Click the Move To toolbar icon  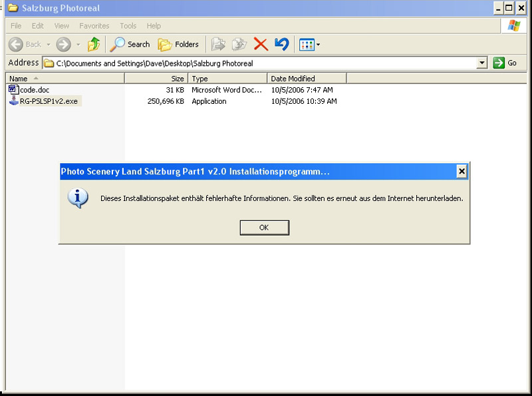coord(218,45)
